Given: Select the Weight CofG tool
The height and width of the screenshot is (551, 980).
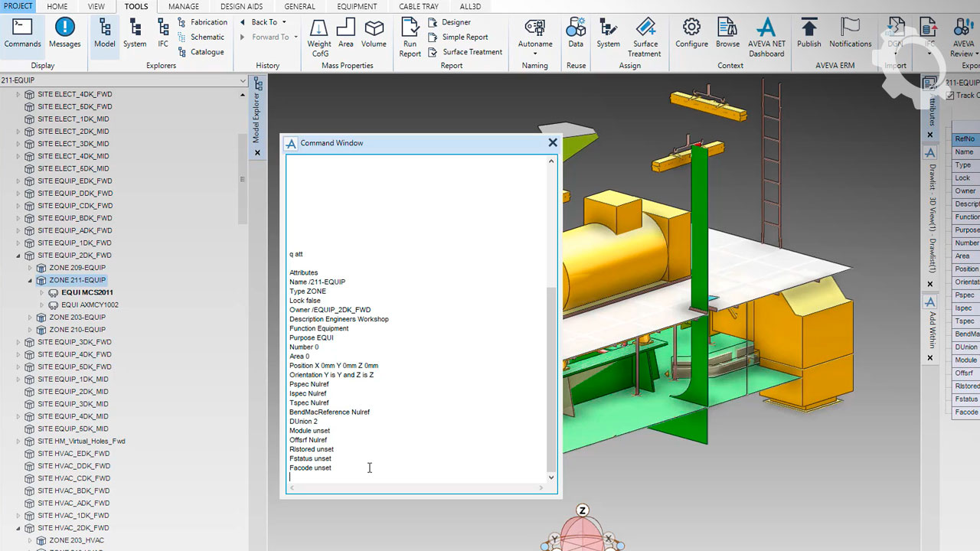Looking at the screenshot, I should click(319, 37).
